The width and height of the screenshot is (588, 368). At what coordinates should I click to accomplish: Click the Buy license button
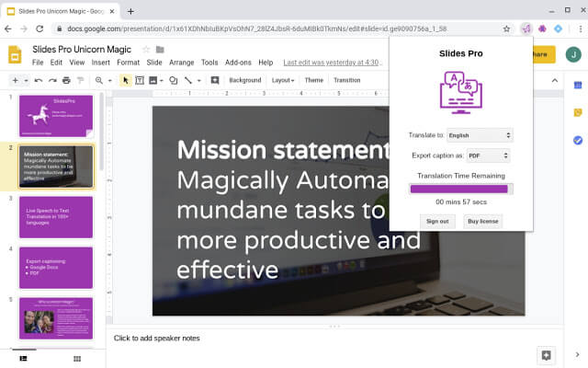coord(483,221)
